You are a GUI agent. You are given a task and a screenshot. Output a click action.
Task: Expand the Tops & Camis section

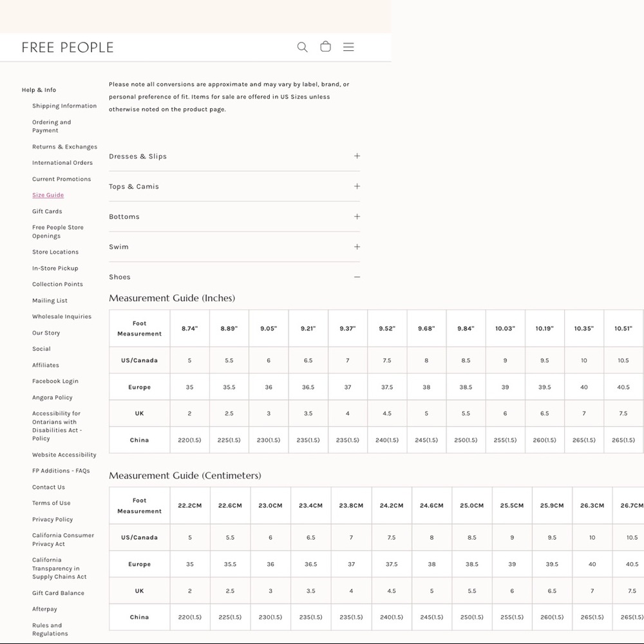point(234,187)
